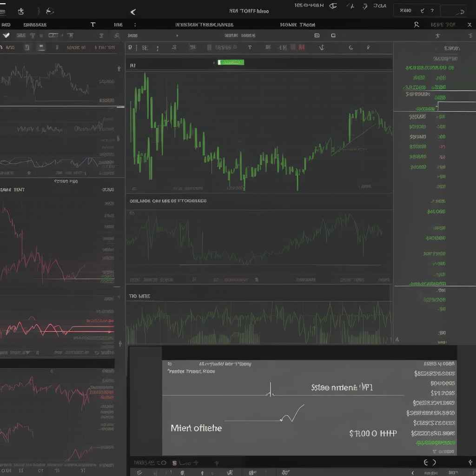Click the hamburger menu icon at top-left
476x476 pixels.
coord(4,11)
